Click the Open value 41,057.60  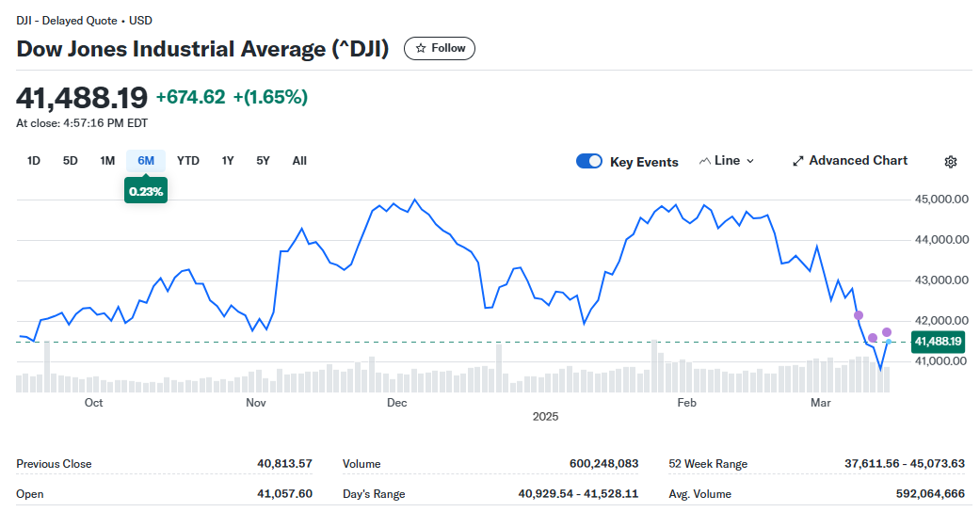coord(284,494)
